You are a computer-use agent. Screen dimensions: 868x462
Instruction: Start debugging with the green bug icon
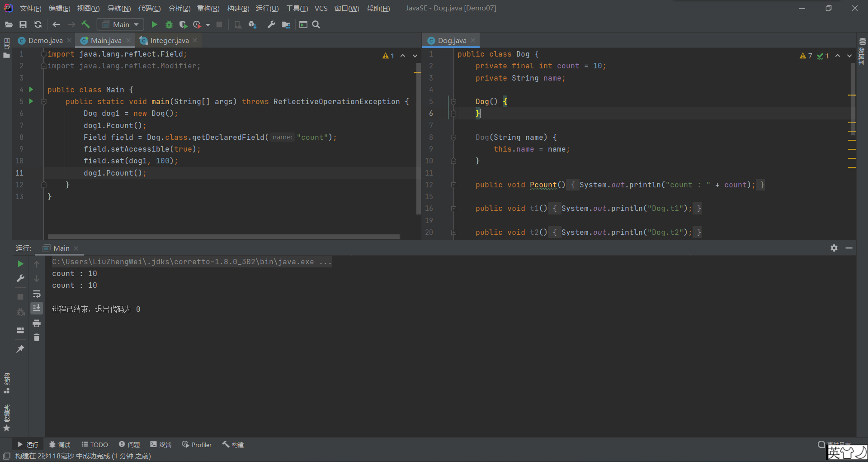[169, 24]
